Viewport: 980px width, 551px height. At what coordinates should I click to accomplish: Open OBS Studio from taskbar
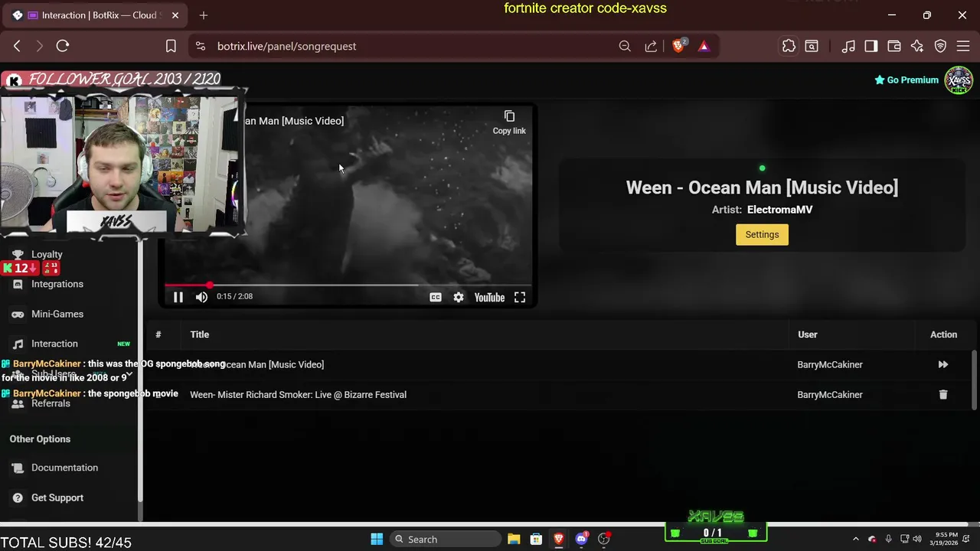coord(604,539)
